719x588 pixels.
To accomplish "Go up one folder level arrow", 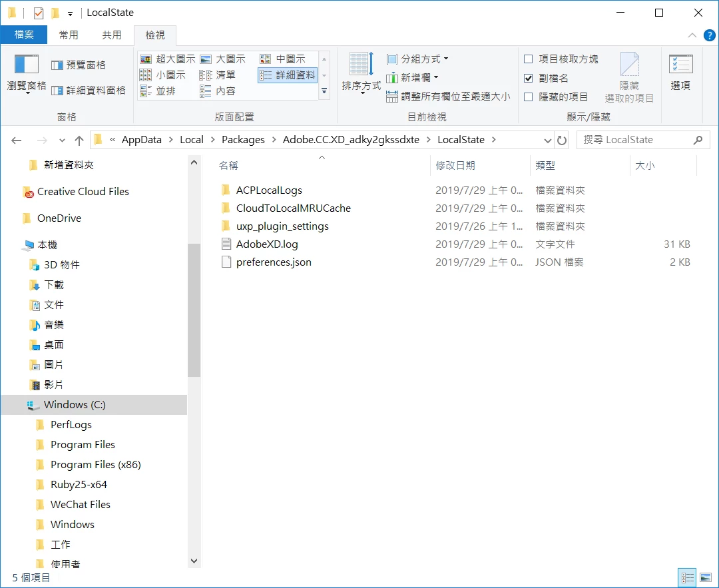I will 79,141.
